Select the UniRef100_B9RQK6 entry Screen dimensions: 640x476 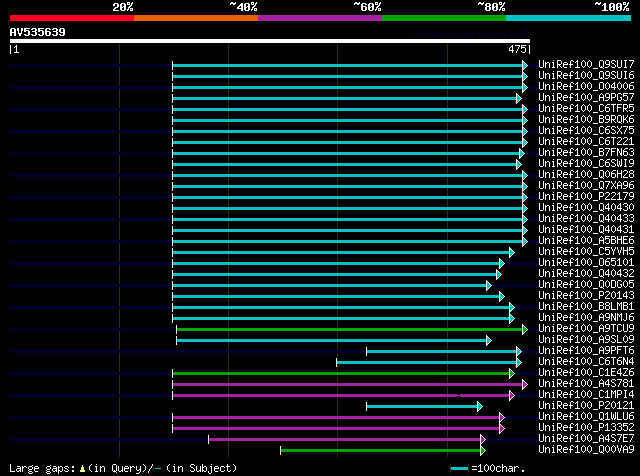[586, 120]
